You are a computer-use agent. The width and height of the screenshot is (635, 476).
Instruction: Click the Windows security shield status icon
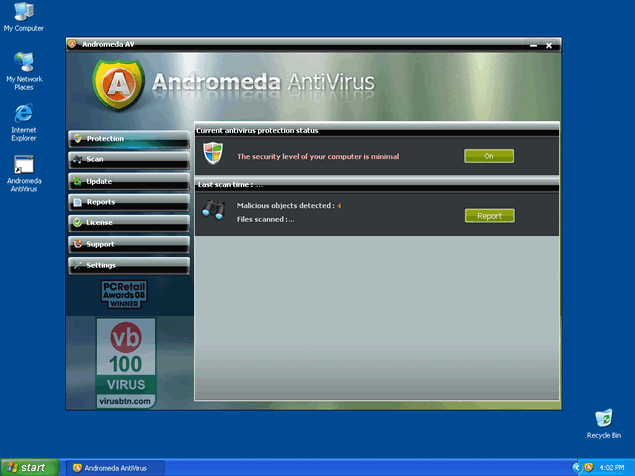click(x=212, y=153)
